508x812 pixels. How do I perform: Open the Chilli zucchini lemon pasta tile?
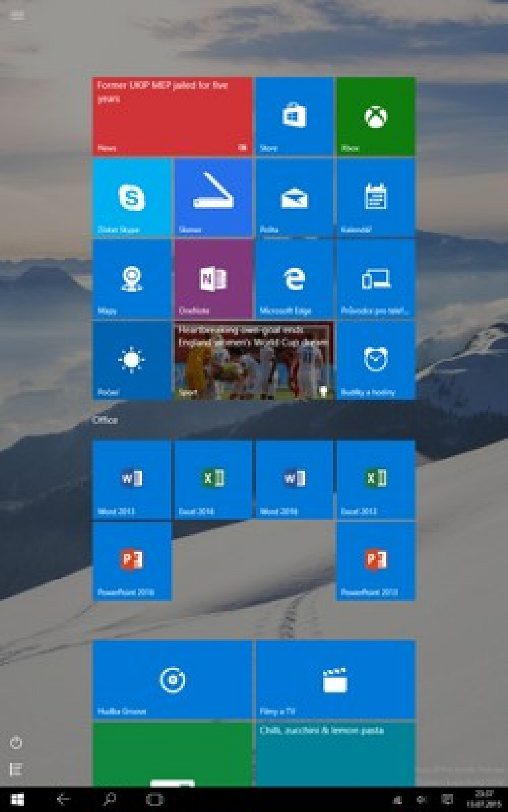[x=335, y=754]
